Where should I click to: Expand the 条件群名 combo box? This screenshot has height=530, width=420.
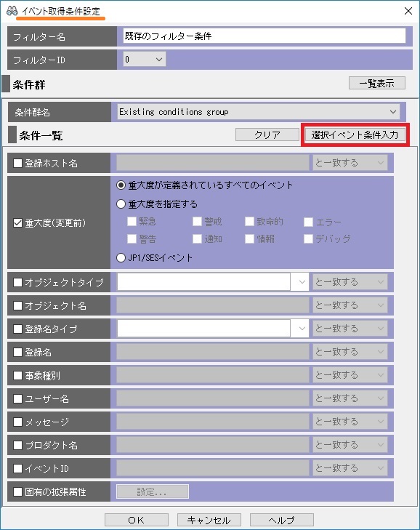click(259, 111)
